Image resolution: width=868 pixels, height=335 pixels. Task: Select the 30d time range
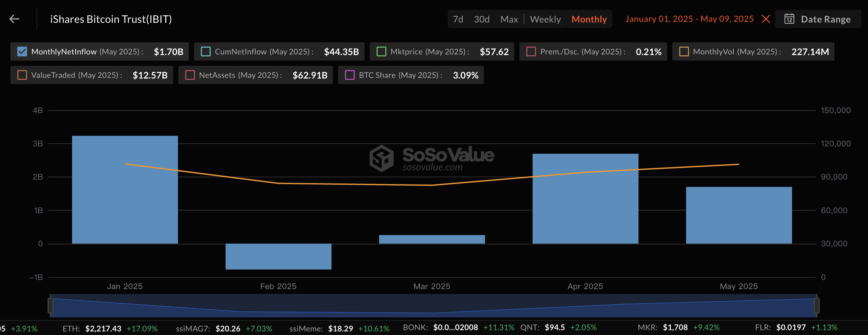tap(482, 19)
